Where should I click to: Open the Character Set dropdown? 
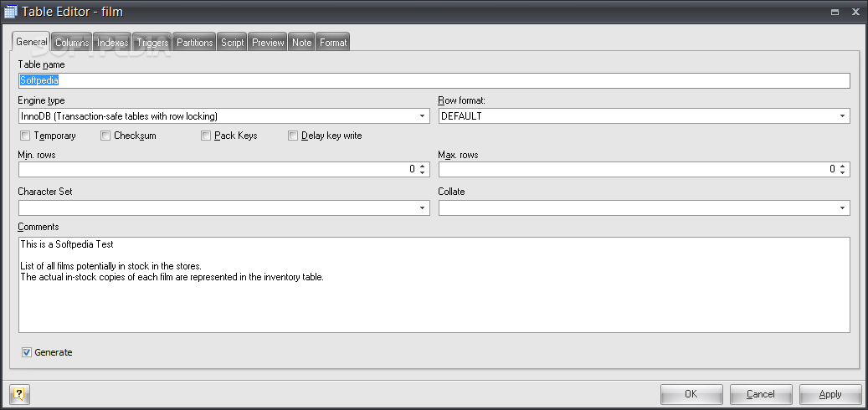point(423,208)
